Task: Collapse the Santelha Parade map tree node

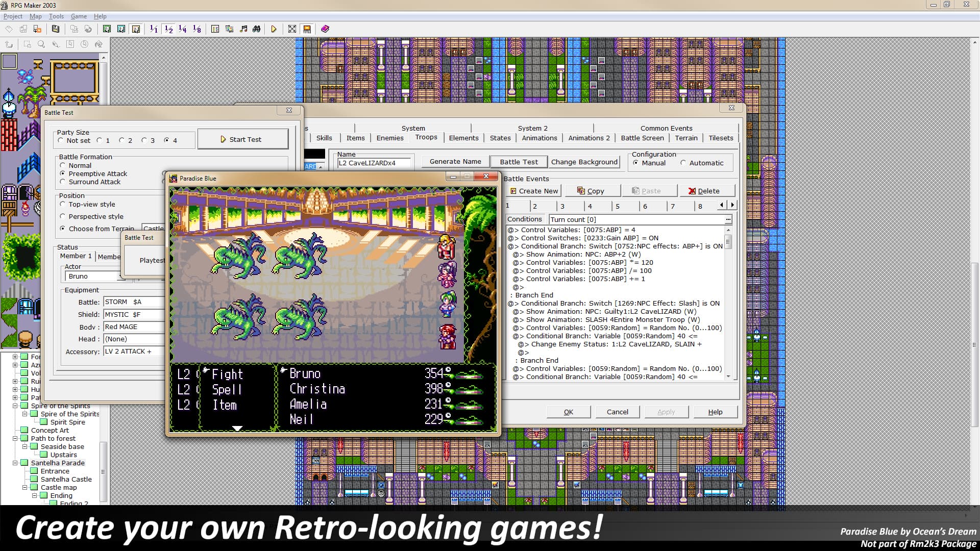Action: click(x=15, y=463)
